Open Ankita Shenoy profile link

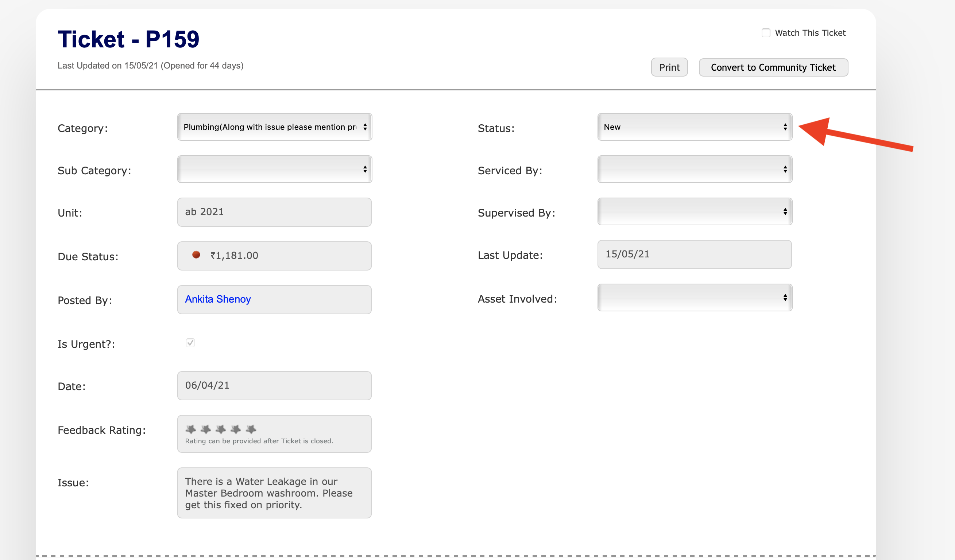218,299
